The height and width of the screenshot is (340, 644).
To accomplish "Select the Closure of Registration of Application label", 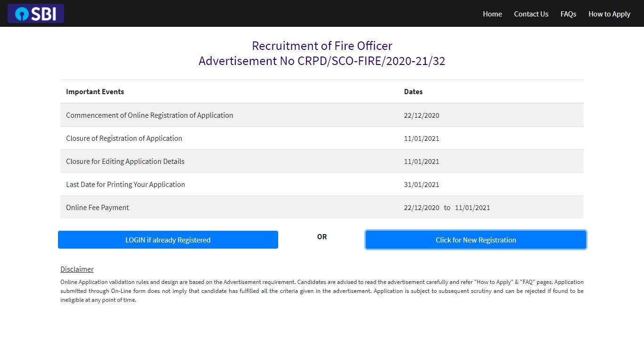I will pyautogui.click(x=124, y=138).
